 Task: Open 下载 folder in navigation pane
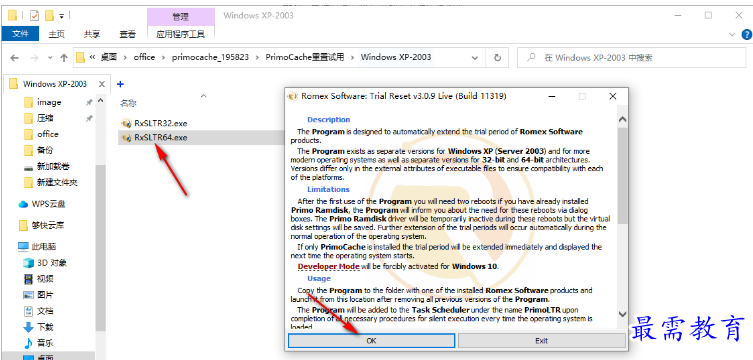point(45,327)
